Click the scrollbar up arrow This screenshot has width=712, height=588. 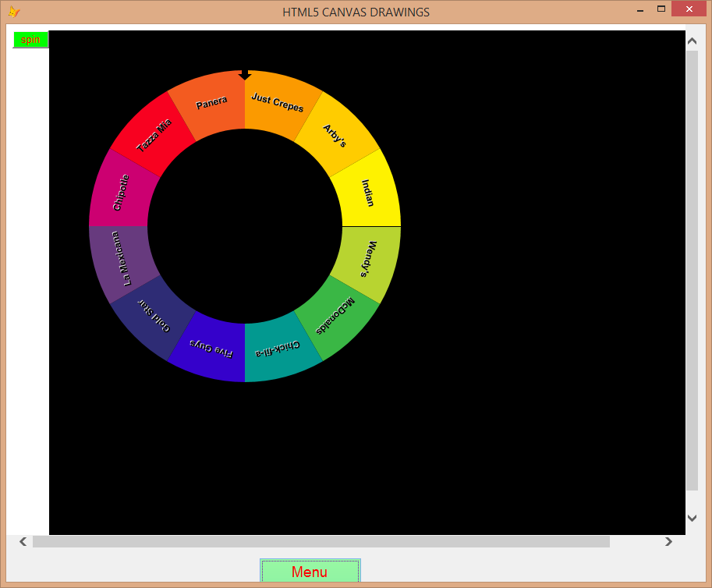[x=692, y=41]
